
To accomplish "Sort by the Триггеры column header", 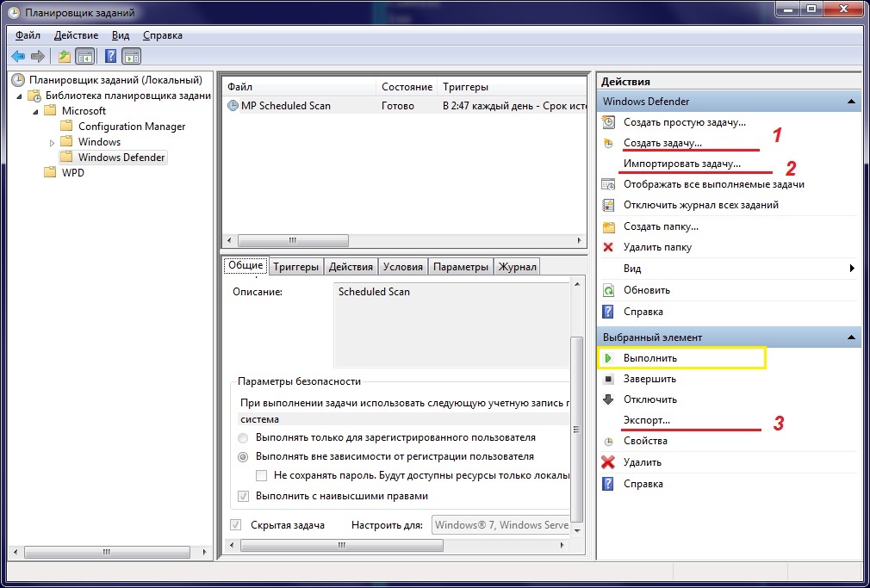I will click(x=512, y=87).
